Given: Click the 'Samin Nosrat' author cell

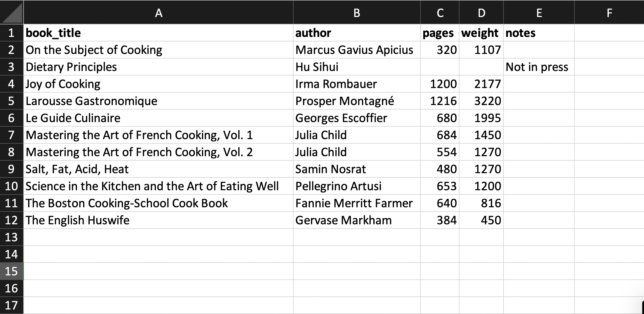Looking at the screenshot, I should [357, 169].
